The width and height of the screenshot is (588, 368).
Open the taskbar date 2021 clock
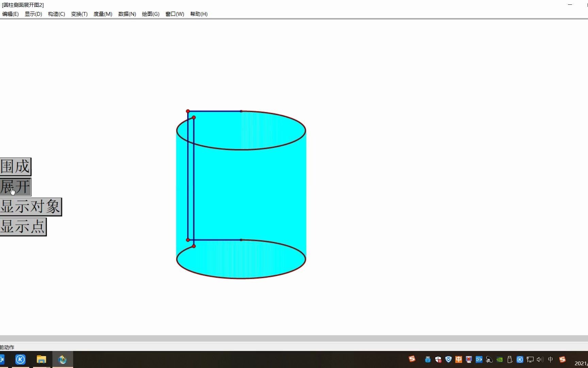581,363
